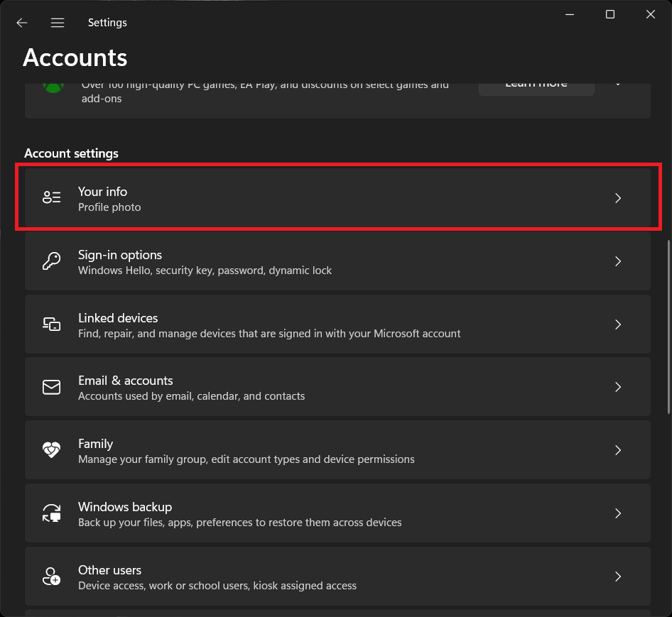Go back using the back arrow
This screenshot has height=617, width=672.
(x=22, y=23)
